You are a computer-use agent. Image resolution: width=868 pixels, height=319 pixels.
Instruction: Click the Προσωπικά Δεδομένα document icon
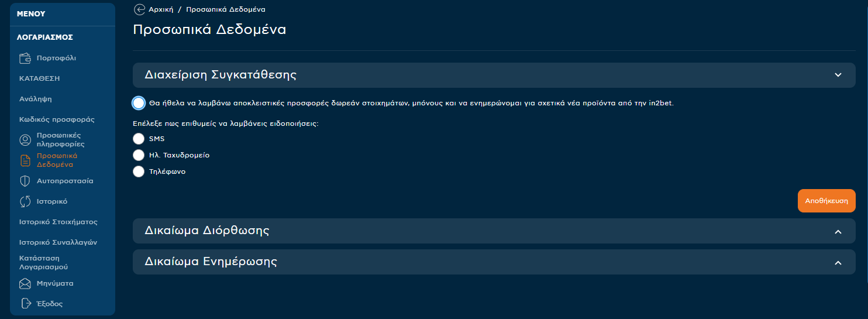tap(25, 160)
